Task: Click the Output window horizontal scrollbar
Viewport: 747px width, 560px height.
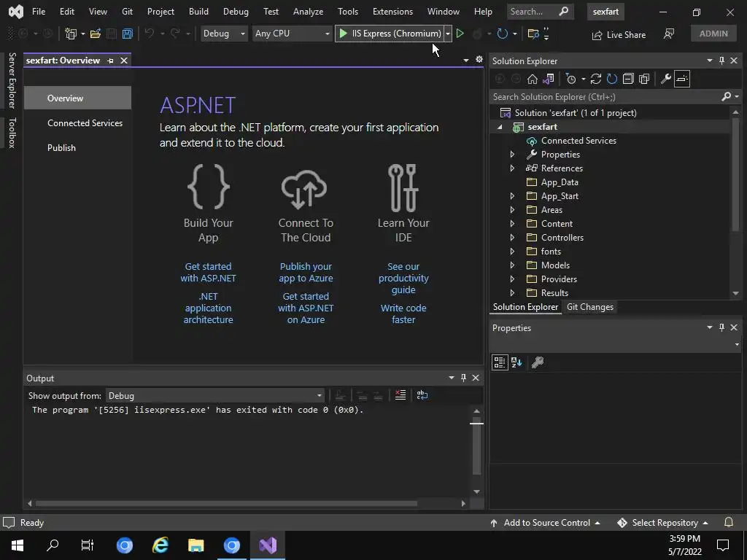Action: pos(226,503)
